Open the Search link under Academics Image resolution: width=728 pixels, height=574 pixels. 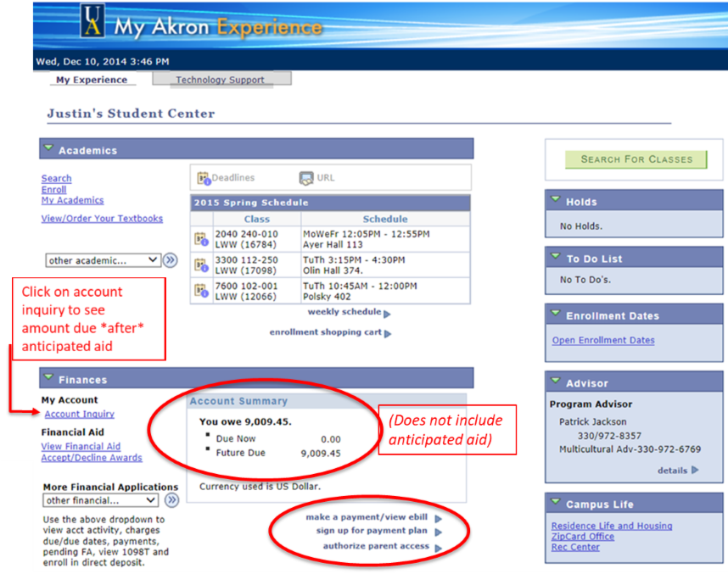tap(56, 178)
